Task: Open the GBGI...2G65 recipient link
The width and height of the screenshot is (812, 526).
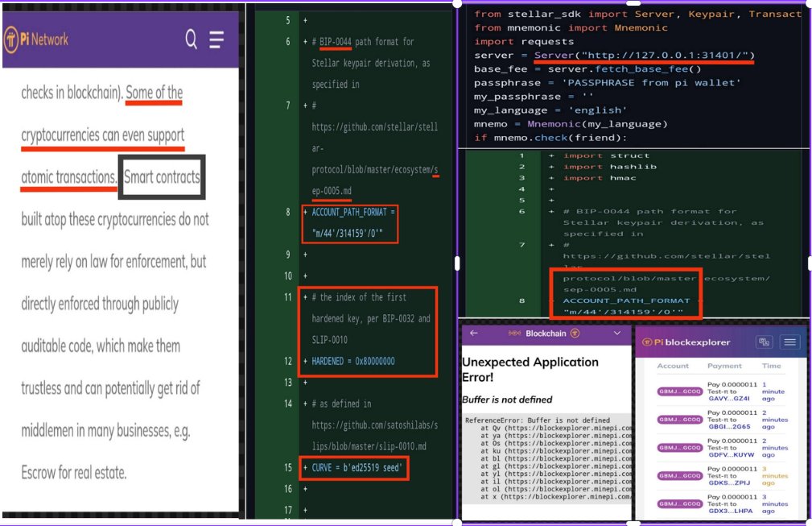Action: pos(729,426)
